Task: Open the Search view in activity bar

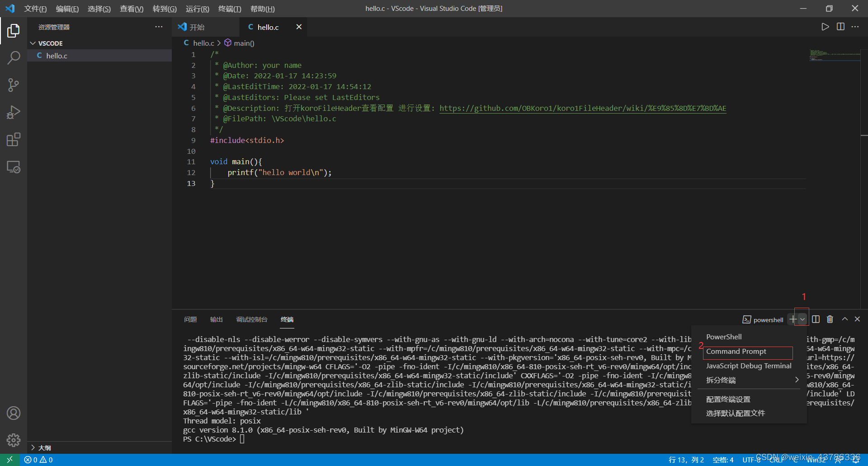Action: coord(14,58)
